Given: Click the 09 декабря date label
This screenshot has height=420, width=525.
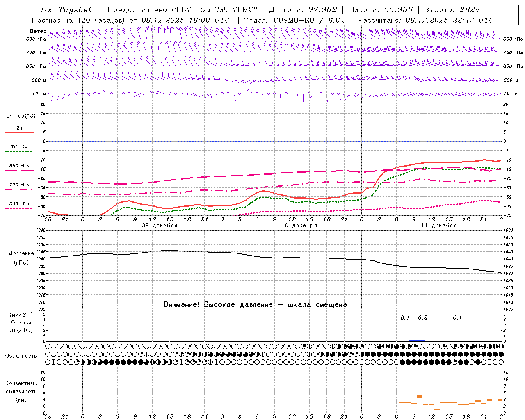Looking at the screenshot, I should (x=159, y=226).
